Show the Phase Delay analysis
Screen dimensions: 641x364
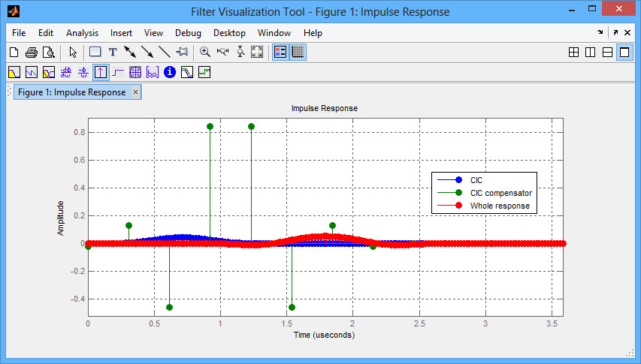click(83, 73)
